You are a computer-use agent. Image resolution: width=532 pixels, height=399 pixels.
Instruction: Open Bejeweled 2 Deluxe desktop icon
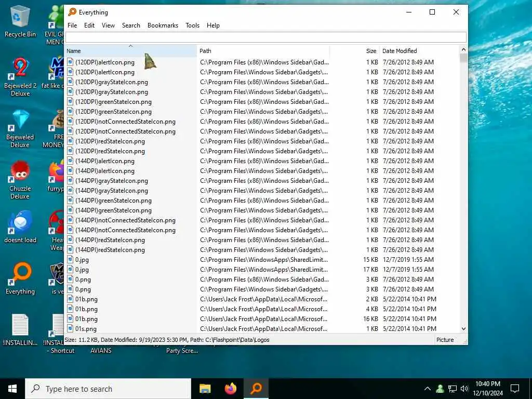(x=20, y=77)
